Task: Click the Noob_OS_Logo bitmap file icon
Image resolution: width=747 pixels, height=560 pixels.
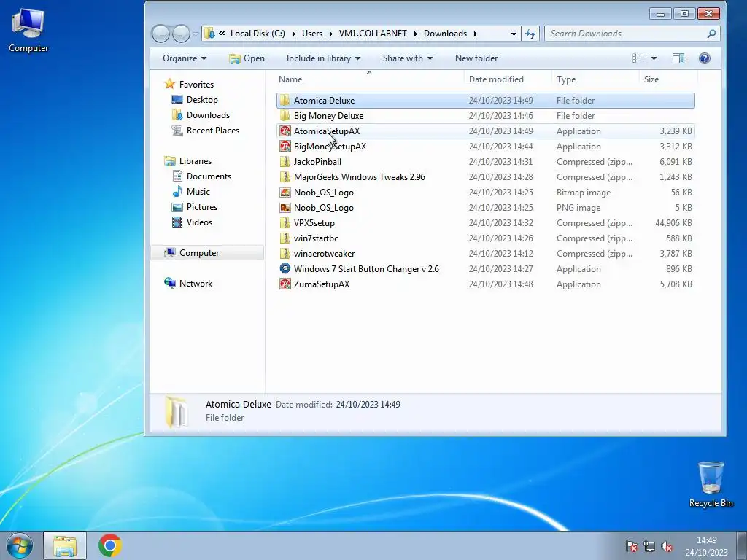Action: pos(285,192)
